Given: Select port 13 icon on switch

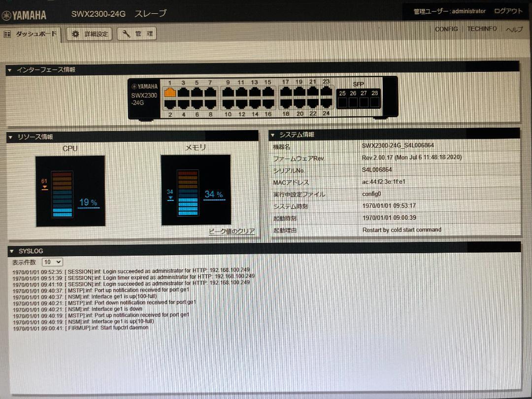Looking at the screenshot, I should point(255,92).
